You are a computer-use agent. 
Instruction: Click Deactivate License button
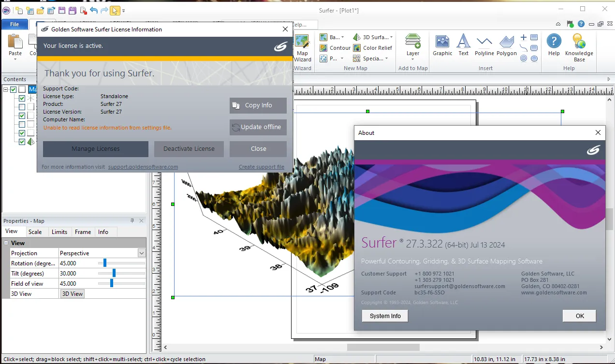(x=189, y=149)
